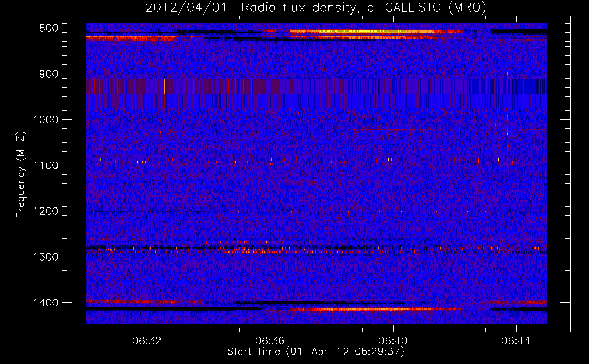
Task: Click the 06:44 time tick label
Action: click(x=516, y=341)
